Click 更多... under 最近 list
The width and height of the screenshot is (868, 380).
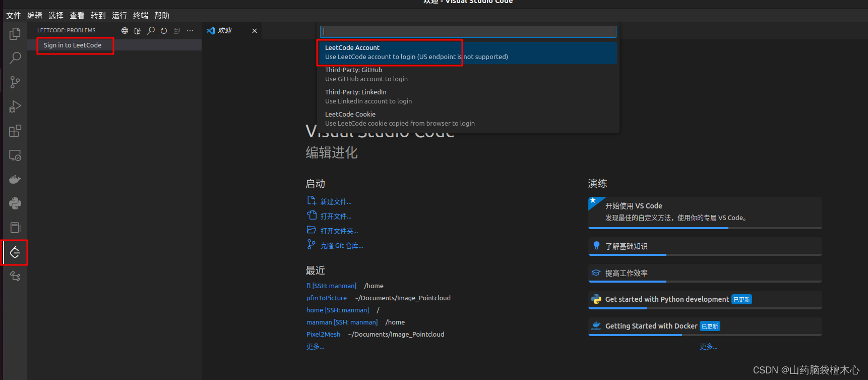316,347
